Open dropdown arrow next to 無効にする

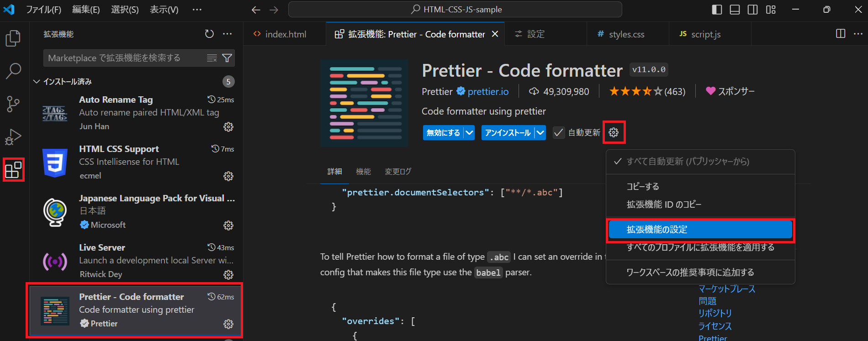pyautogui.click(x=469, y=133)
